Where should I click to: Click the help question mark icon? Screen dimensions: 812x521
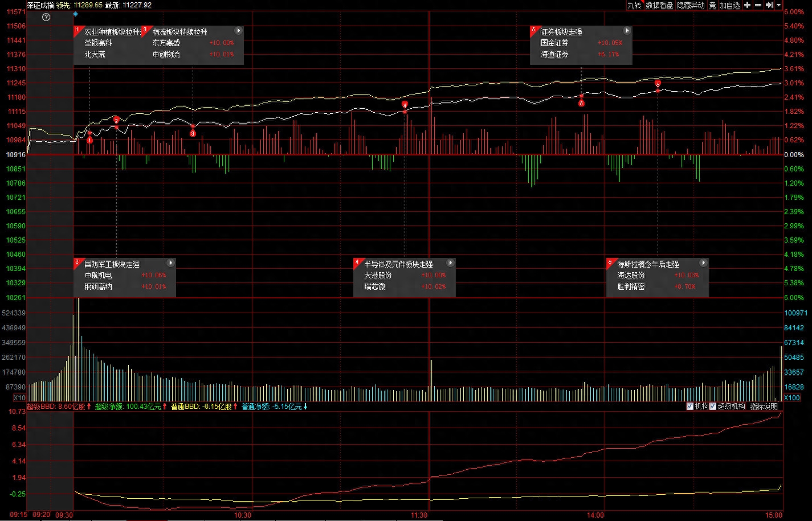click(x=47, y=17)
